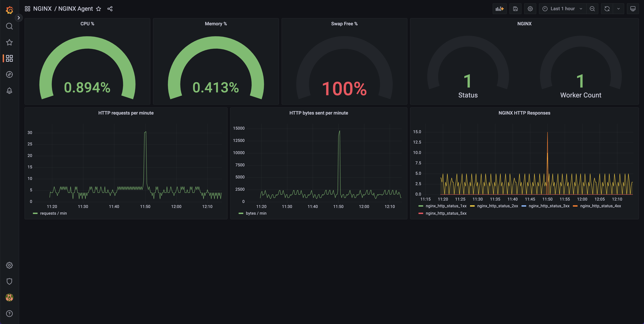Click green color swatch of requests / min
Screen dimensions: 644x324
(35, 213)
